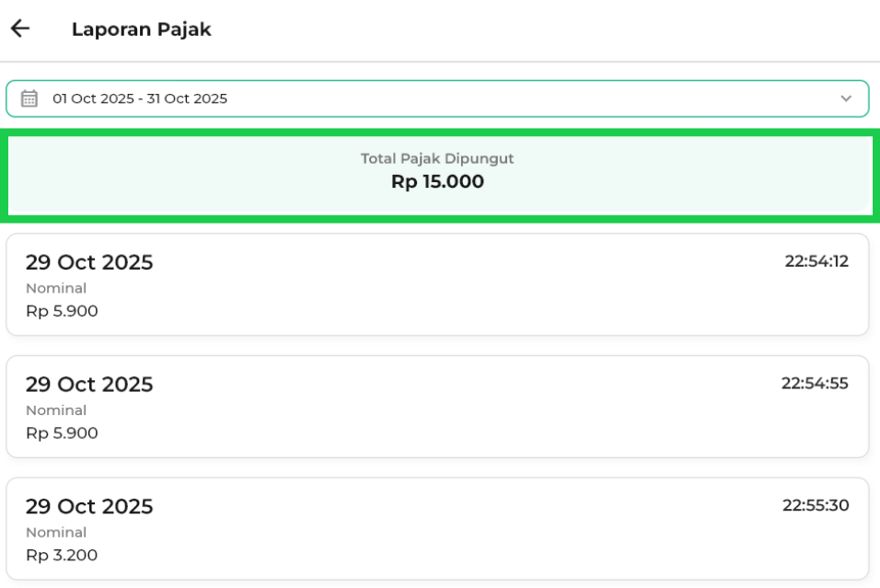880x588 pixels.
Task: Click the date heading of the 22:54:55 entry
Action: [x=89, y=384]
